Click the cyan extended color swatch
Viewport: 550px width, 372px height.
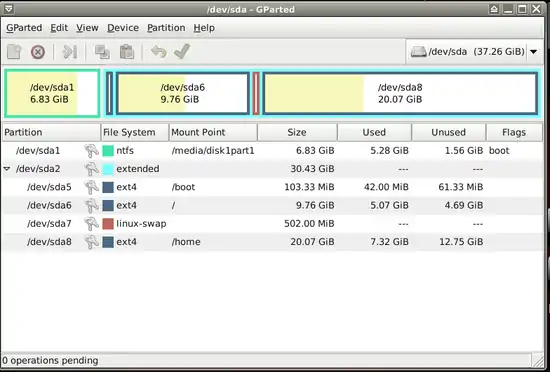(108, 169)
